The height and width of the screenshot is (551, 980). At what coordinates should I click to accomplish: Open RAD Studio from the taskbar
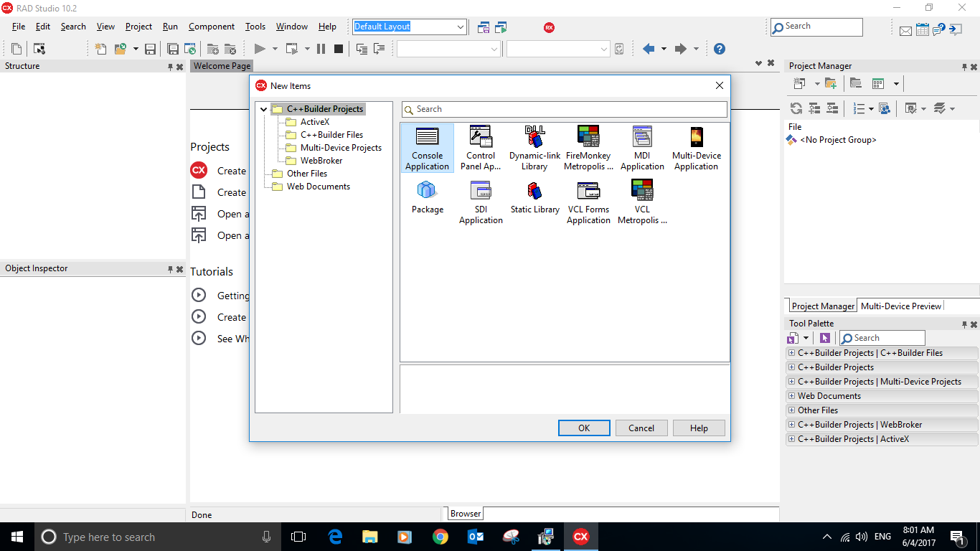tap(580, 537)
